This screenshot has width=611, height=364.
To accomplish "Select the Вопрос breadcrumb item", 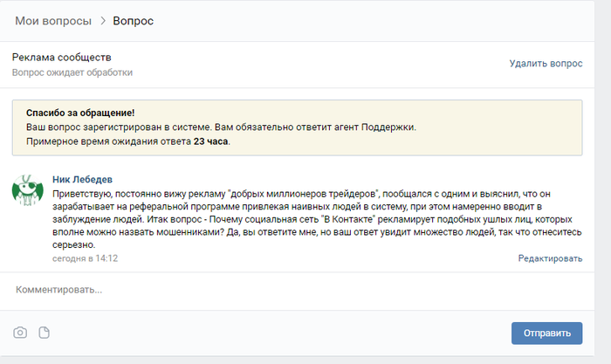I will (x=134, y=21).
